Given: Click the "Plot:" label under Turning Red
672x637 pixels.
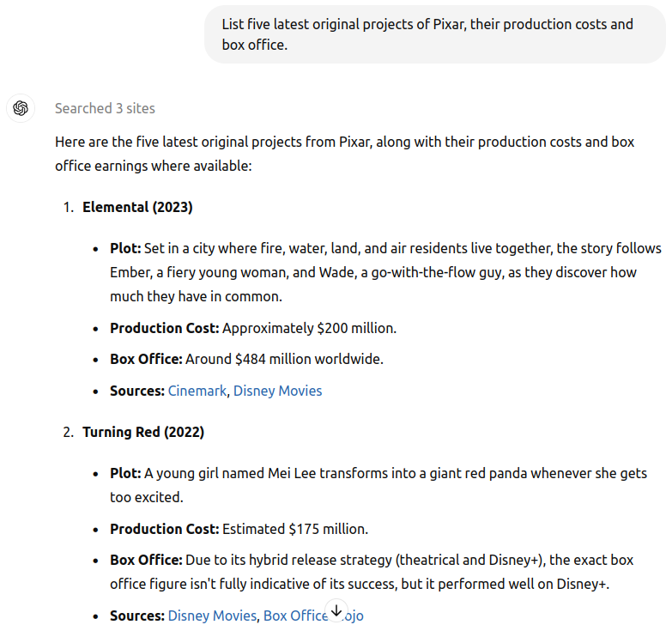Looking at the screenshot, I should point(125,473).
